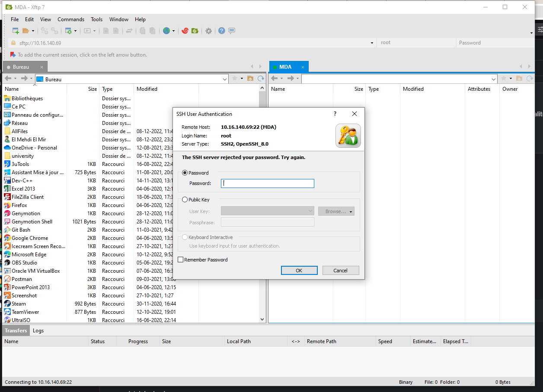The width and height of the screenshot is (543, 392).
Task: Choose the Public Key radio option
Action: coord(185,200)
